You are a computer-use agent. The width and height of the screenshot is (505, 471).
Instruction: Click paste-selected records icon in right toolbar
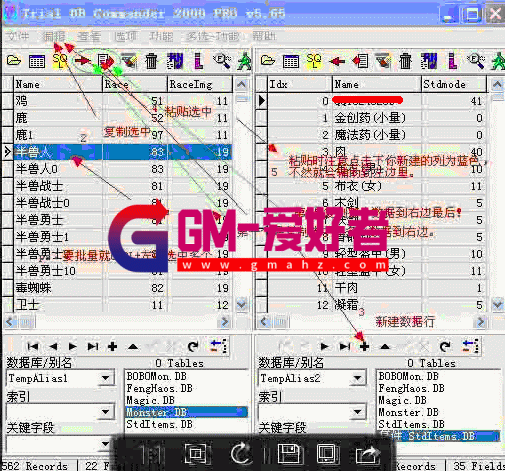point(360,61)
